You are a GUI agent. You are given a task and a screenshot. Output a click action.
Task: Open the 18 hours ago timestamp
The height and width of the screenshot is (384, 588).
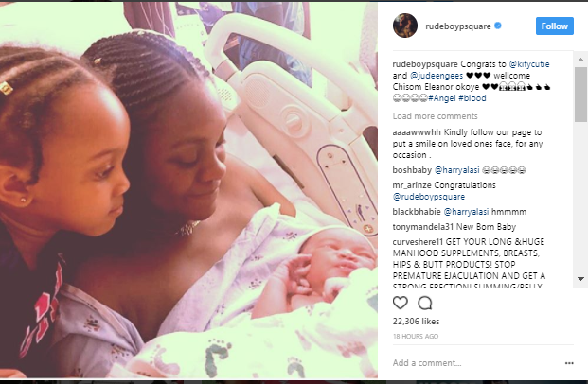(416, 336)
